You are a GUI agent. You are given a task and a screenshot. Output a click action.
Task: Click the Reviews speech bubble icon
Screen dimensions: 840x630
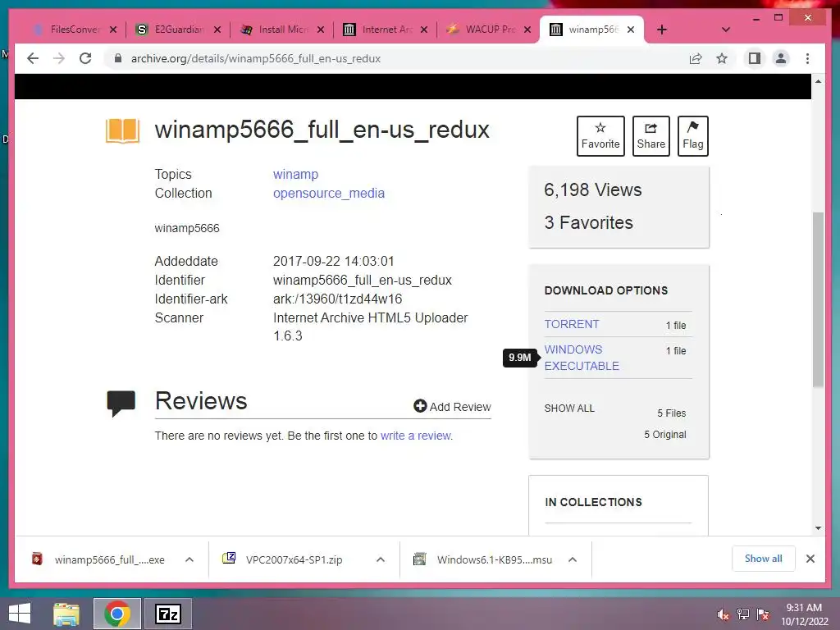pyautogui.click(x=121, y=404)
